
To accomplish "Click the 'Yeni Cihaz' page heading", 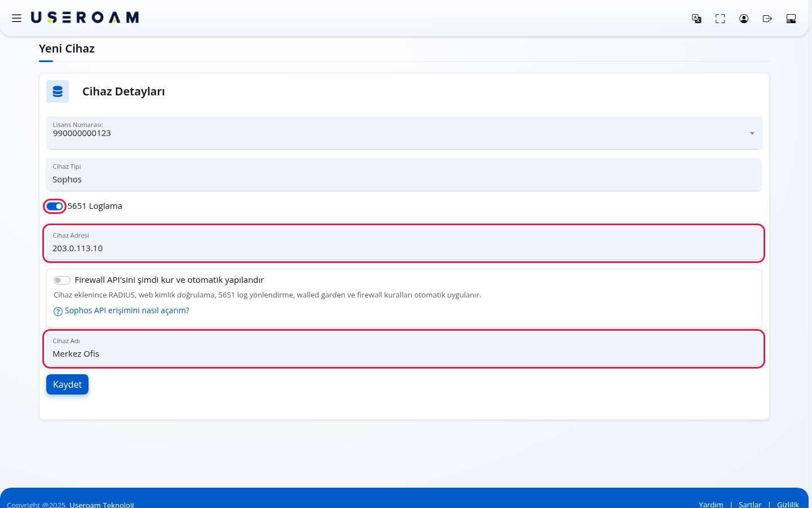I will pos(67,49).
